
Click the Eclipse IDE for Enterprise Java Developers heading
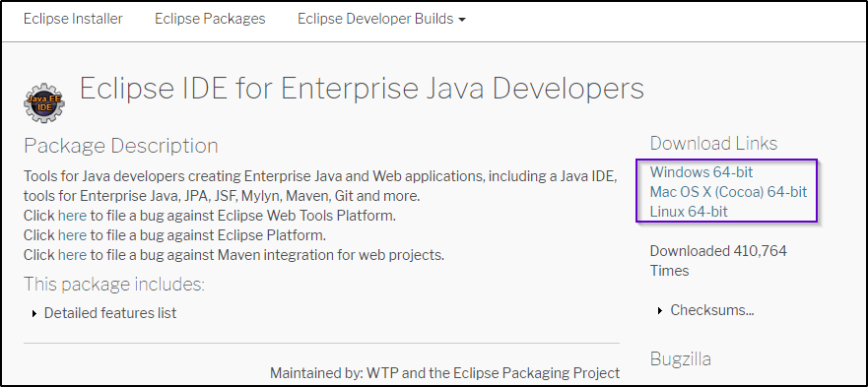[362, 89]
